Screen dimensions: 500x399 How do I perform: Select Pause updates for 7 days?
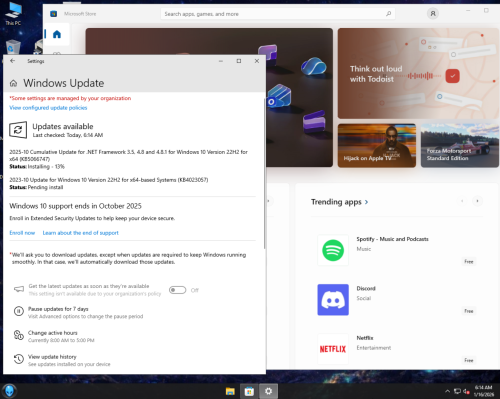click(58, 309)
